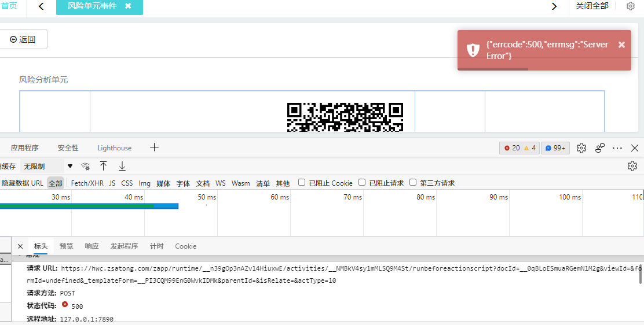Image resolution: width=644 pixels, height=325 pixels.
Task: Click remote address 127.0.0.1:7890
Action: [87, 319]
